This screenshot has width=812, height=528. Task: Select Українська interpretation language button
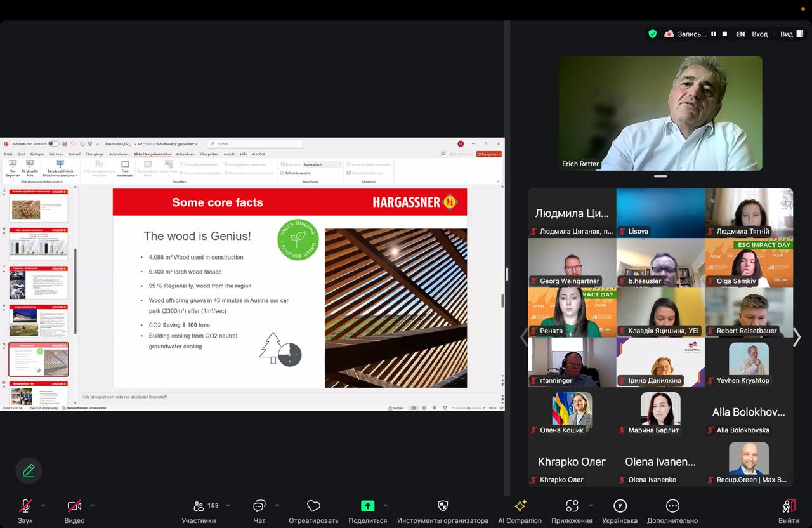[x=620, y=506]
